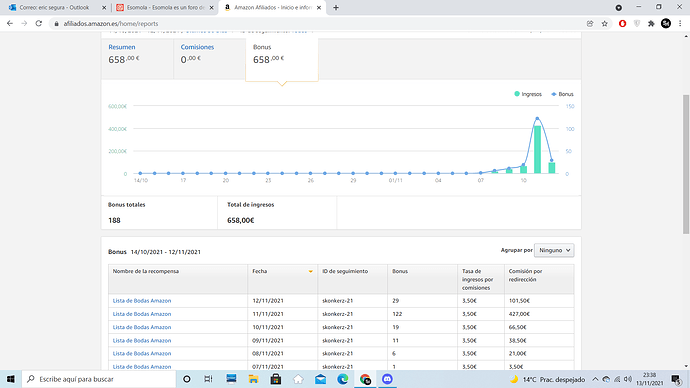The height and width of the screenshot is (388, 690).
Task: Open the Agrupar por Ninguno dropdown
Action: coord(554,250)
